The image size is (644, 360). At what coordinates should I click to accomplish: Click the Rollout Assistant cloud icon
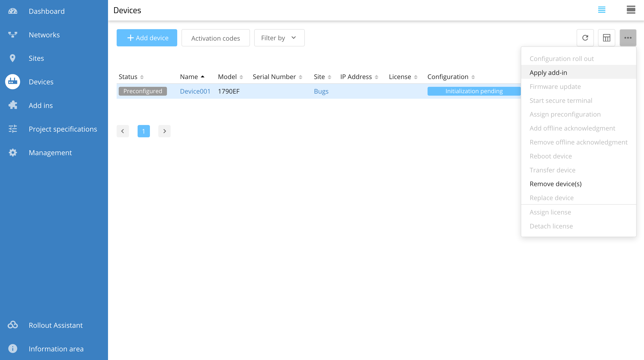pyautogui.click(x=13, y=325)
